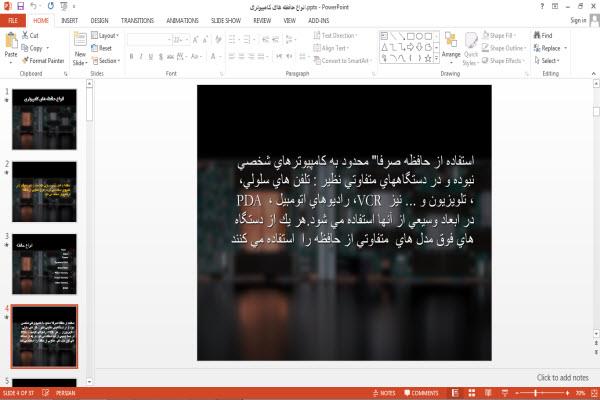Image resolution: width=600 pixels, height=400 pixels.
Task: Collapse the ribbon with the chevron arrow
Action: tap(593, 73)
